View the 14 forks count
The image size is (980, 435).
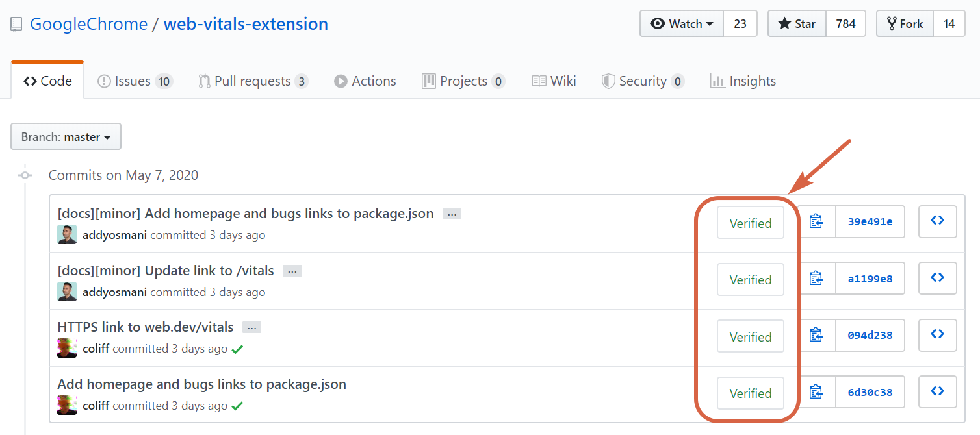(x=949, y=23)
